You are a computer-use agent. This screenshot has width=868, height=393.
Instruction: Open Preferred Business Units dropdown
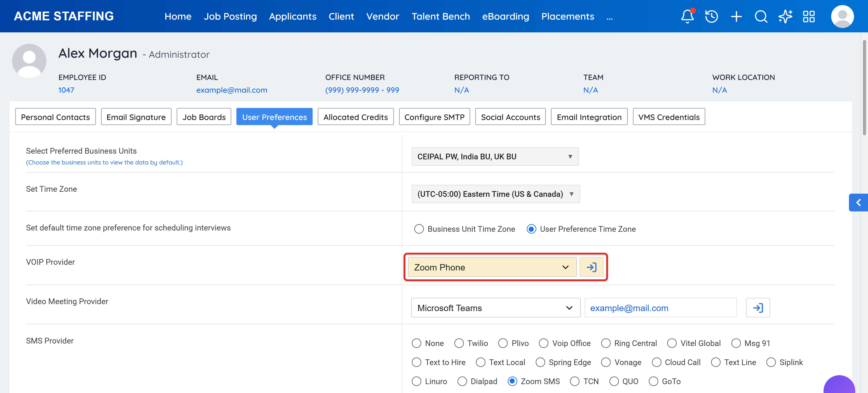coord(495,157)
